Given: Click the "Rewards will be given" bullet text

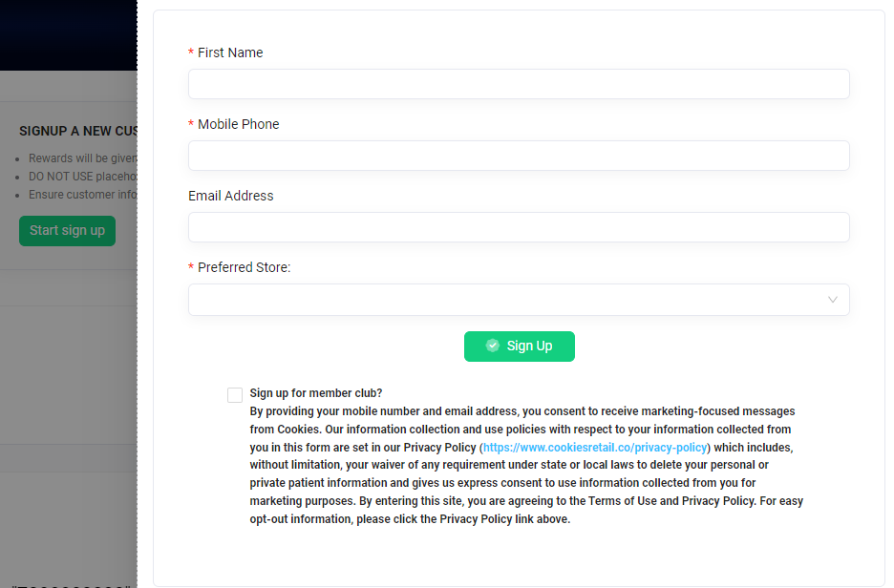Looking at the screenshot, I should (x=83, y=158).
